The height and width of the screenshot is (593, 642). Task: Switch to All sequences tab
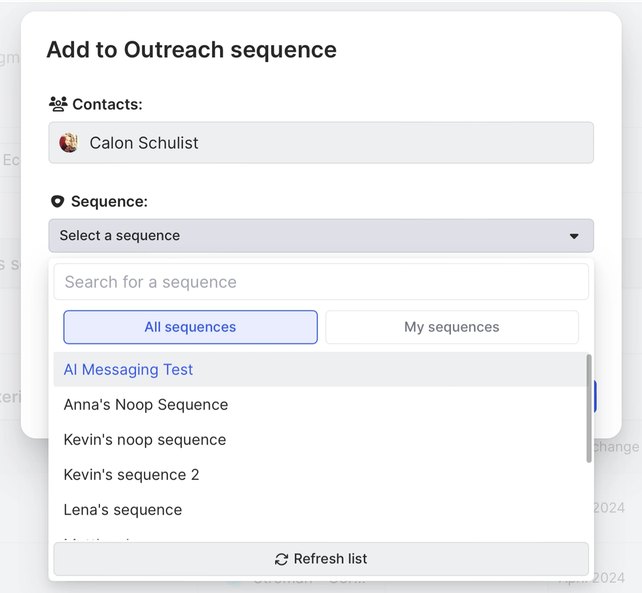pyautogui.click(x=190, y=327)
